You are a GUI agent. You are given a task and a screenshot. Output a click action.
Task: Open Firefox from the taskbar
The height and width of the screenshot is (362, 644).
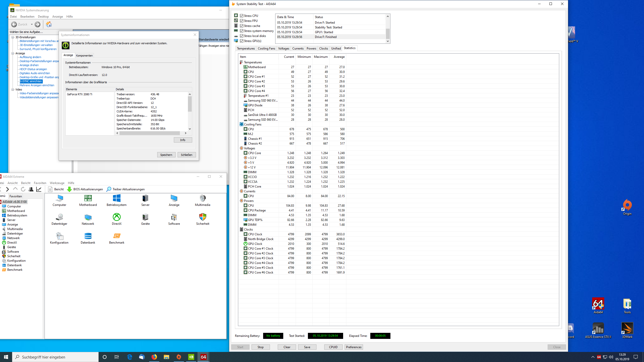154,357
